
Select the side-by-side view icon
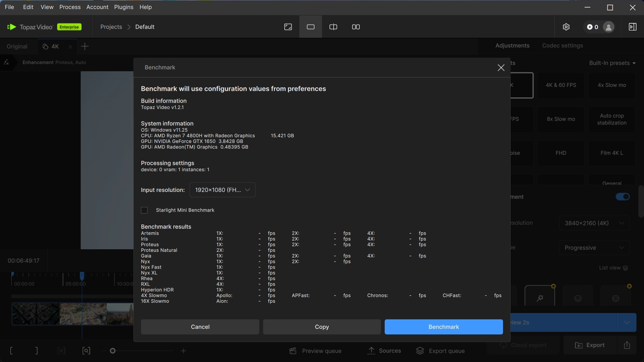tap(356, 27)
